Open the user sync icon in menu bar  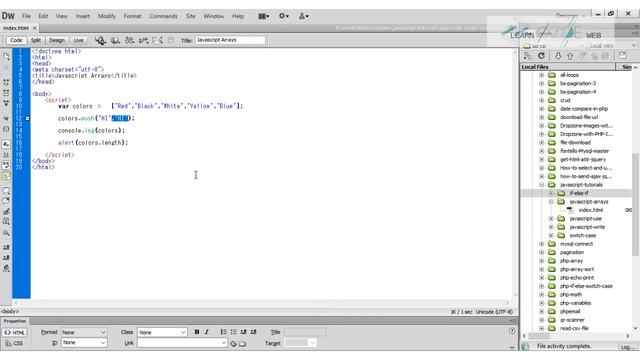[304, 16]
